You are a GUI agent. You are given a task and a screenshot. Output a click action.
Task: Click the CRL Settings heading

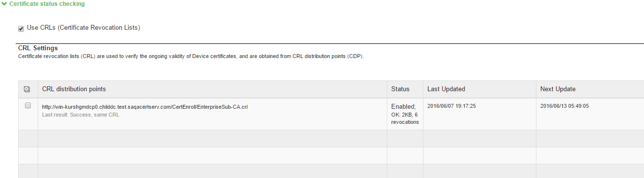click(x=38, y=48)
